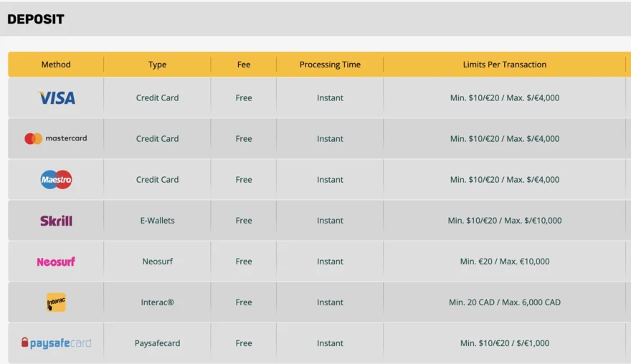The image size is (631, 364).
Task: Click the Processing Time column header
Action: pos(330,64)
